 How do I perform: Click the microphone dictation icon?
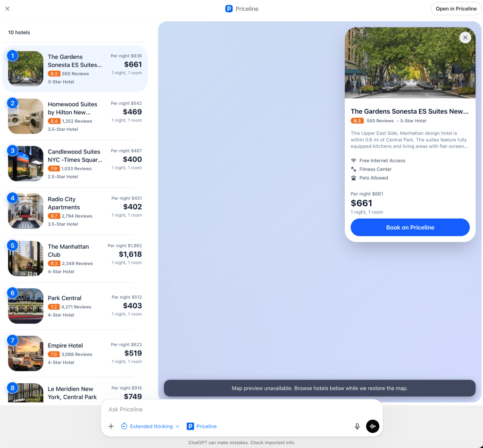357,426
